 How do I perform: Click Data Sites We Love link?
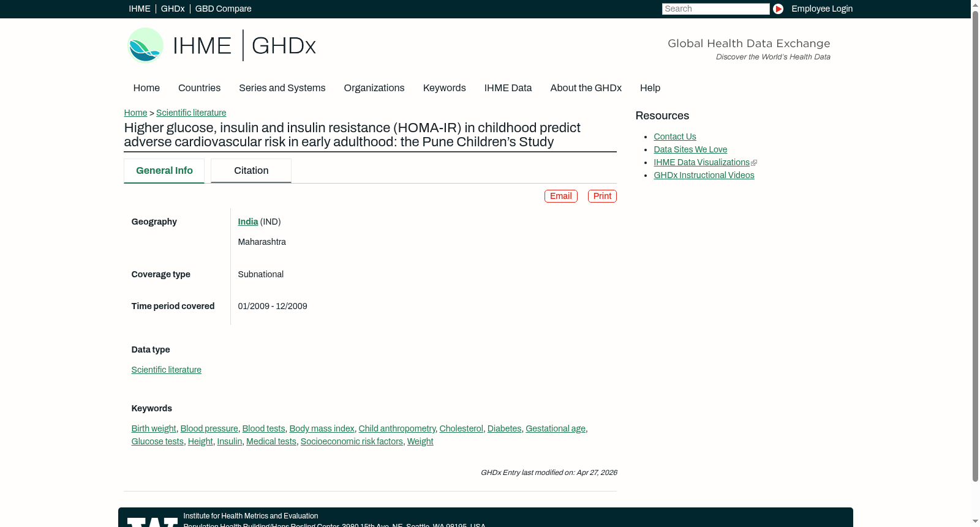click(x=690, y=149)
